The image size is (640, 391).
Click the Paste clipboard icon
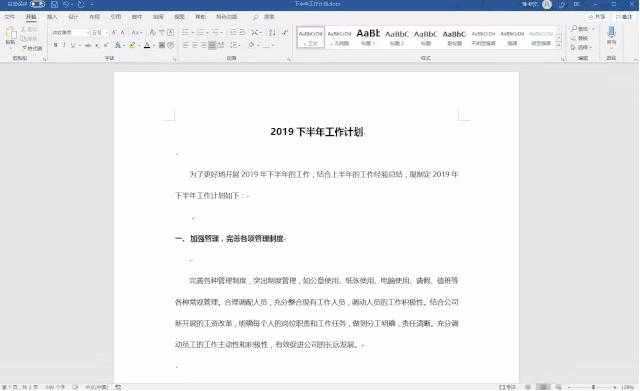tap(11, 33)
